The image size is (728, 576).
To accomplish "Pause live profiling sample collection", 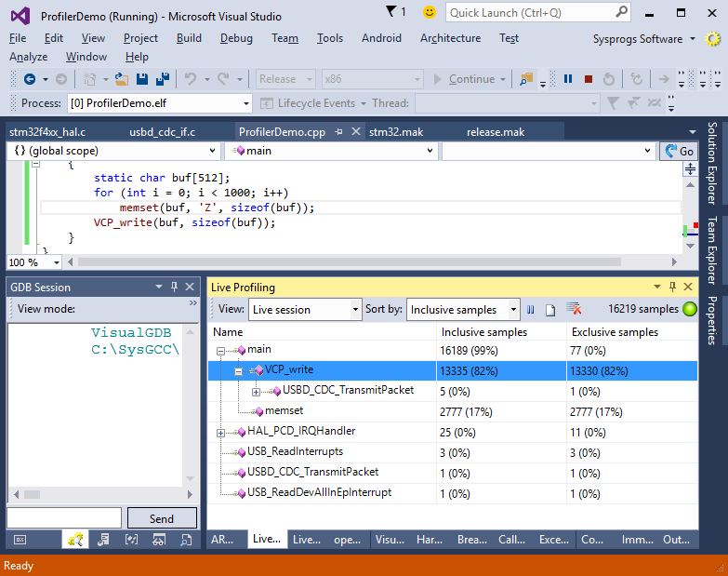I will click(531, 310).
